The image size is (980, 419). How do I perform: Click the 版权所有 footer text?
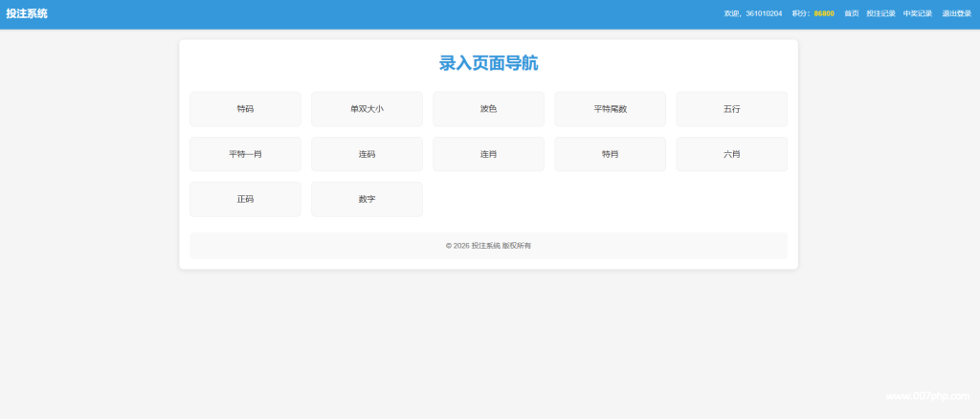click(516, 246)
